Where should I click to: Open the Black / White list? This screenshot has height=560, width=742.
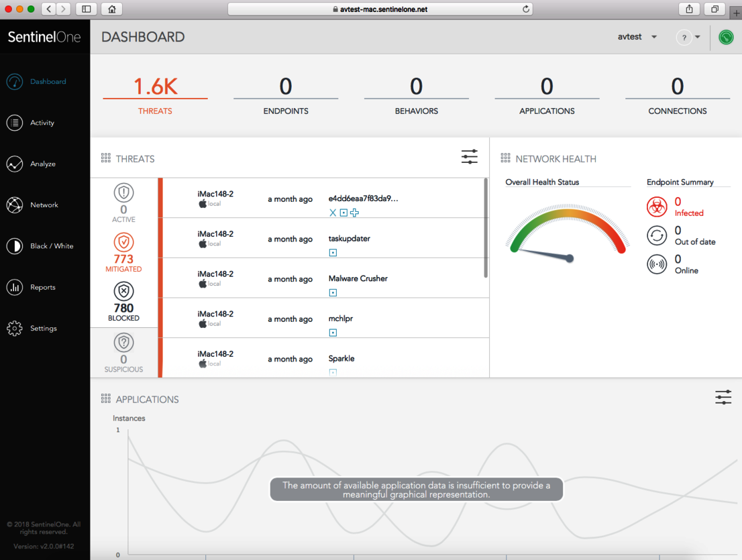(14, 246)
